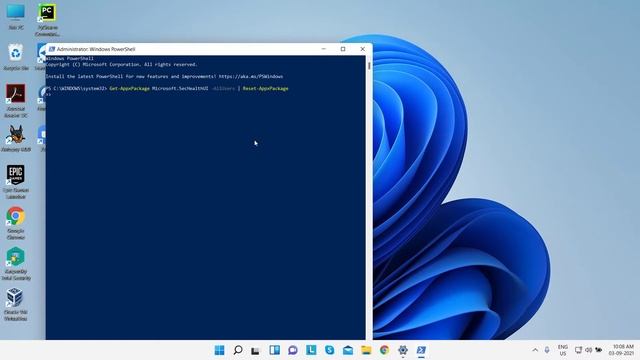Viewport: 640px width, 360px height.
Task: Click the Get-AppPackage command text
Action: coord(129,89)
